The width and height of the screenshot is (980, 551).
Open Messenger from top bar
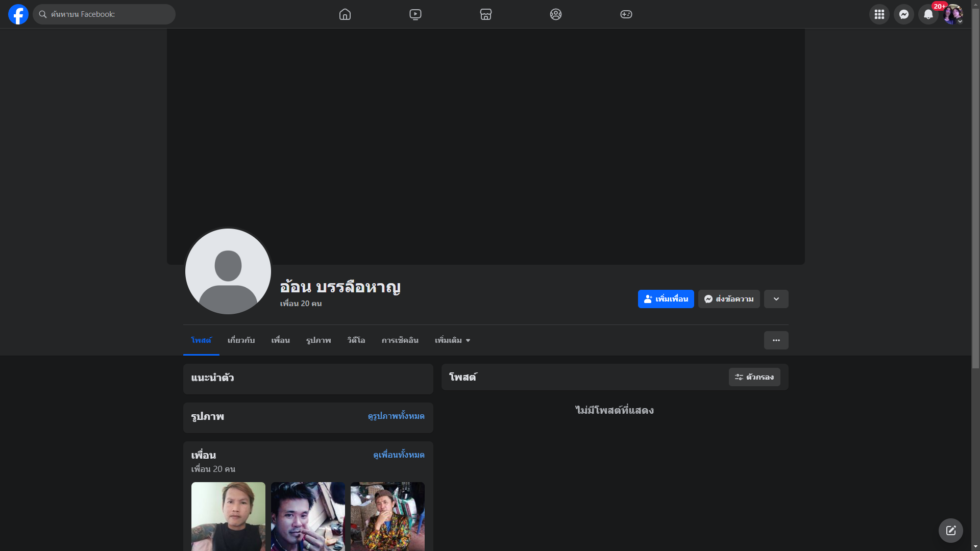tap(904, 14)
